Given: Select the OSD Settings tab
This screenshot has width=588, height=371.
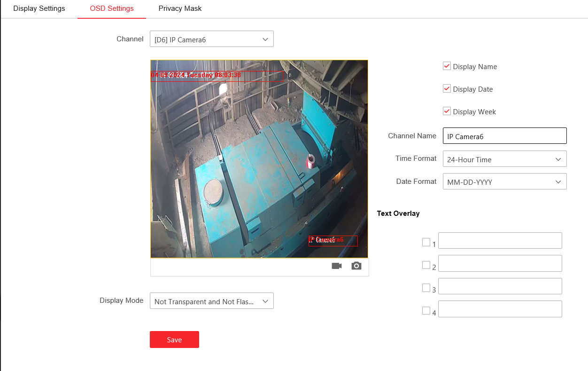Looking at the screenshot, I should [112, 8].
